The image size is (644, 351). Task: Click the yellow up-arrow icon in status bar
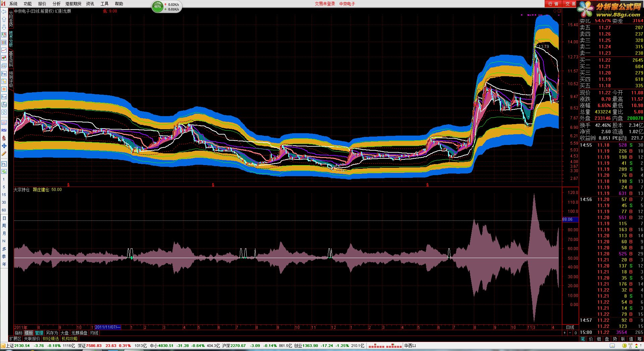point(624,346)
